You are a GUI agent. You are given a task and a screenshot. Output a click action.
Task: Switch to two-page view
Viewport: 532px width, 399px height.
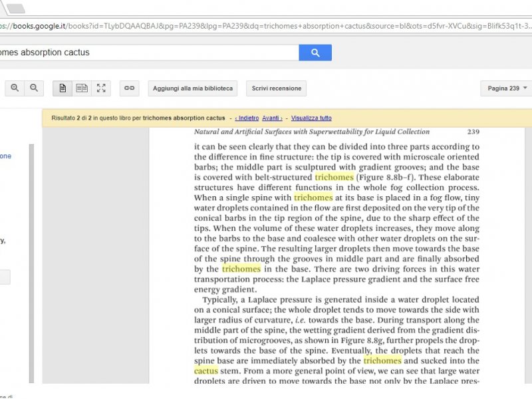tap(82, 88)
